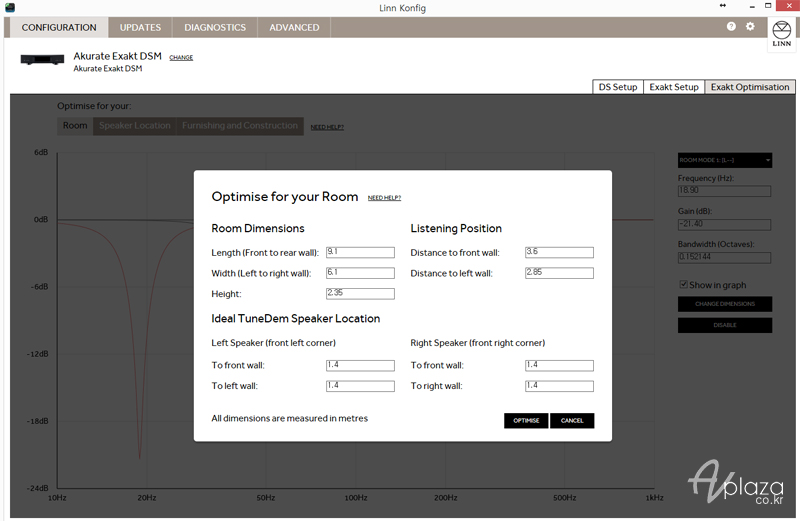
Task: Click the Distance to left wall field
Action: (x=559, y=273)
